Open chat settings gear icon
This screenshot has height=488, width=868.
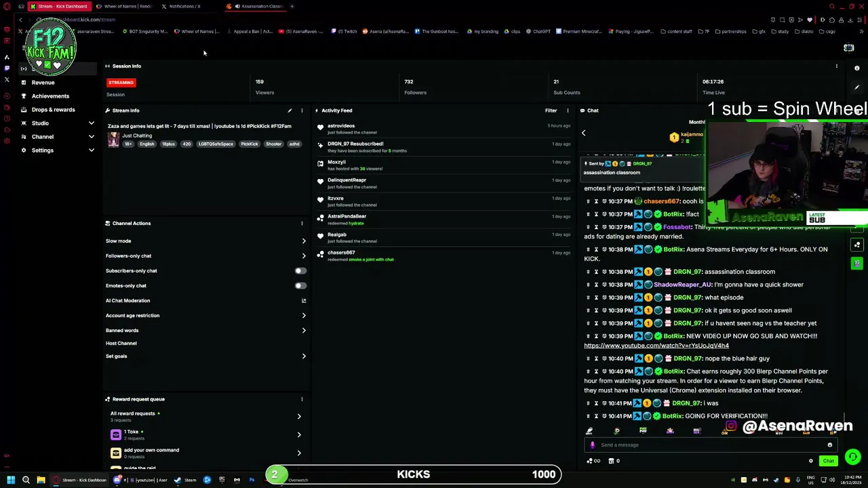(x=810, y=461)
